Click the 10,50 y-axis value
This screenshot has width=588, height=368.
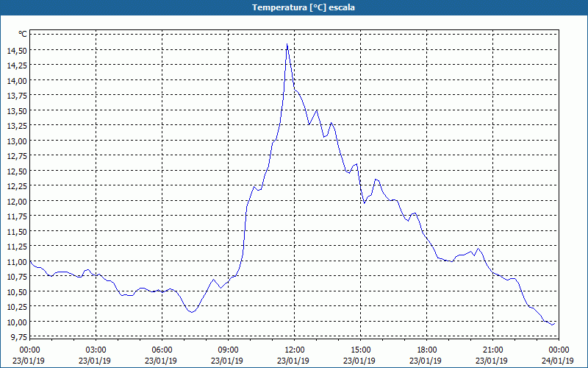pos(17,292)
